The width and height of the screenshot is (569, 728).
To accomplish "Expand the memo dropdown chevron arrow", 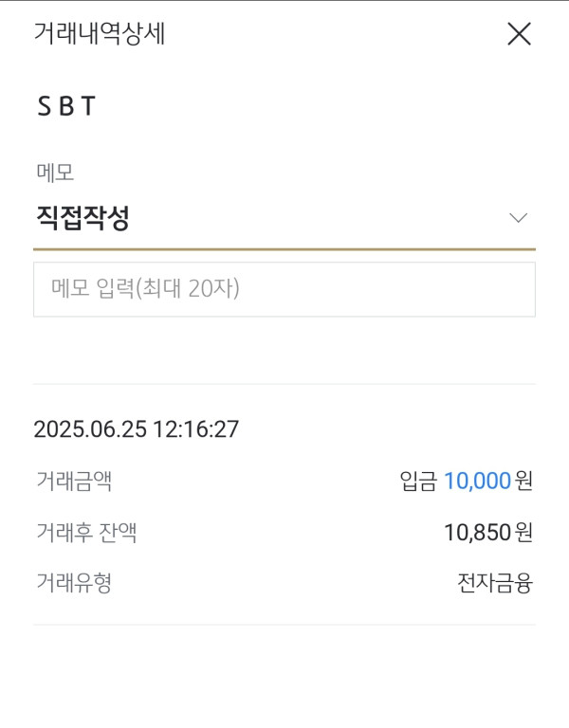I will point(518,218).
